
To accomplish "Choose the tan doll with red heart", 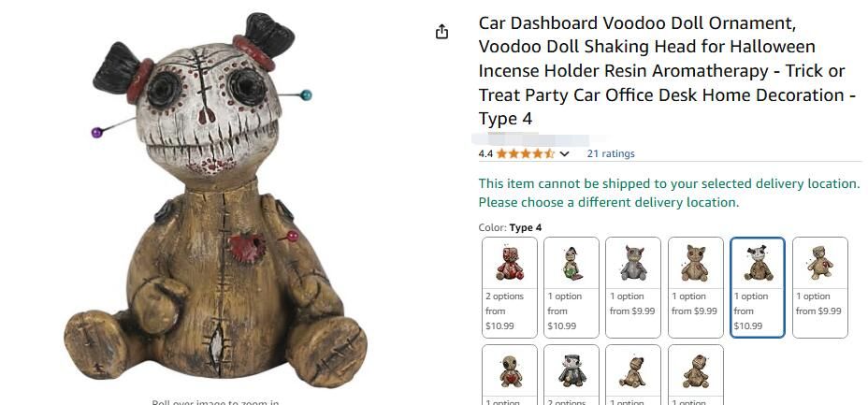I will (820, 287).
